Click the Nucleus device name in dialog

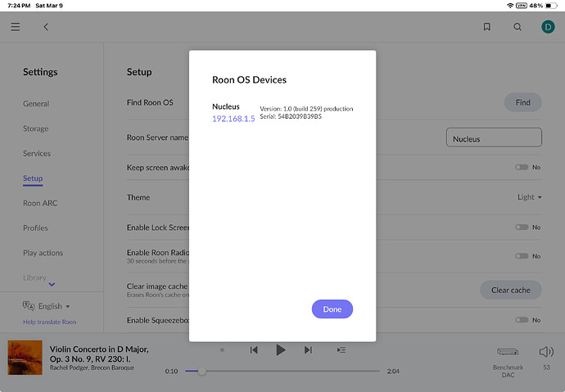coord(226,106)
